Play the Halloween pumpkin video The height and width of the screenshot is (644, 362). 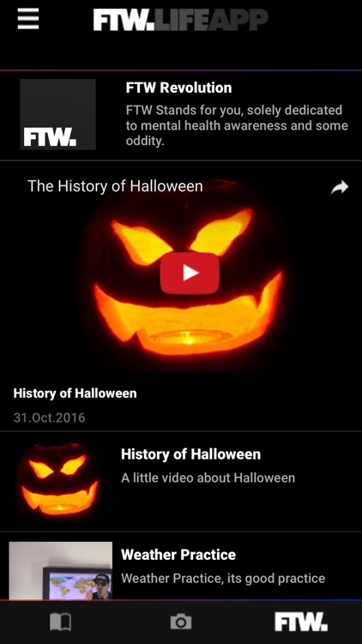coord(190,273)
